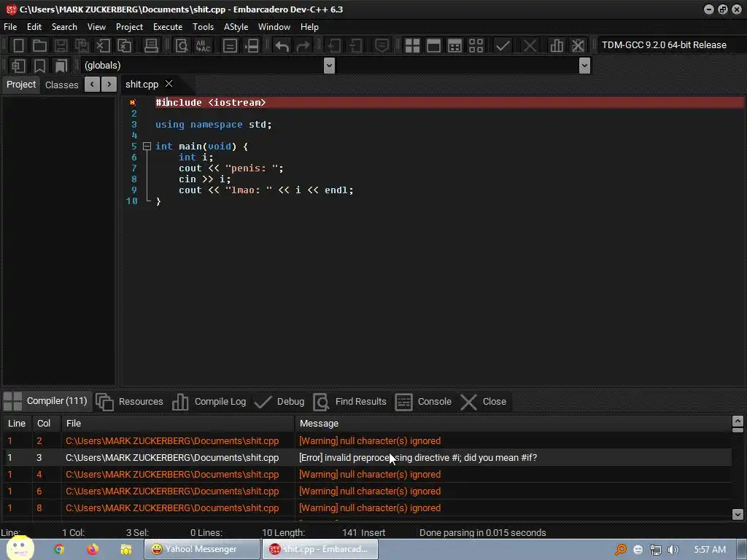This screenshot has width=747, height=560.
Task: Switch to the Project side tab
Action: 21,85
